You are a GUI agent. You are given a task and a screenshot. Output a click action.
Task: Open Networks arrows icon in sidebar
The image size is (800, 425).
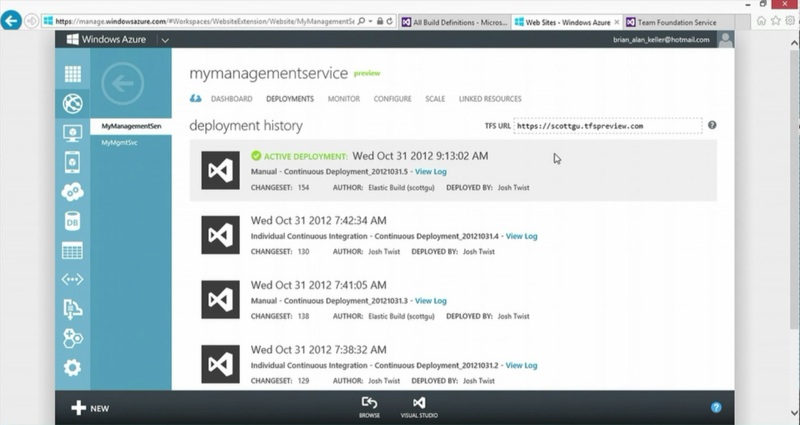tap(72, 280)
